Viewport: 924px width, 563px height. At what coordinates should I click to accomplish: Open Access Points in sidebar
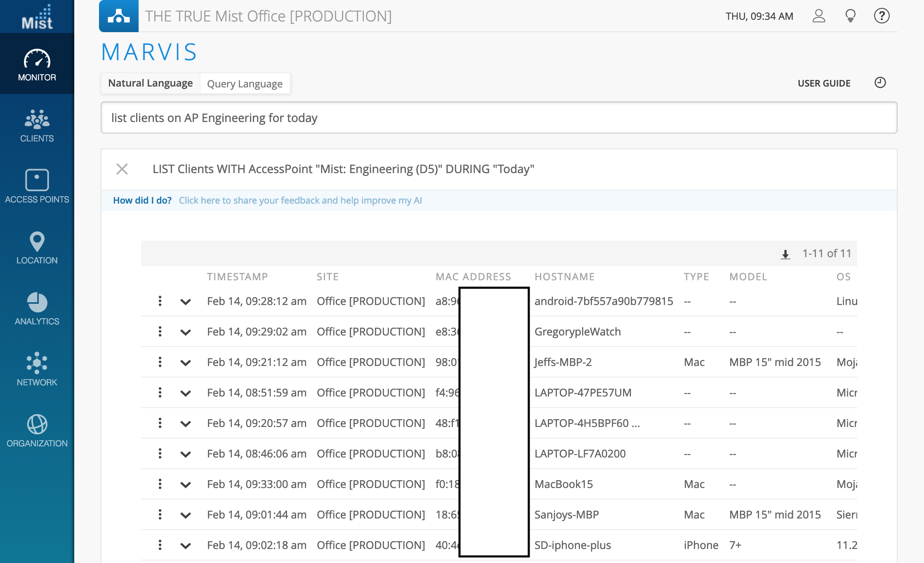(37, 186)
